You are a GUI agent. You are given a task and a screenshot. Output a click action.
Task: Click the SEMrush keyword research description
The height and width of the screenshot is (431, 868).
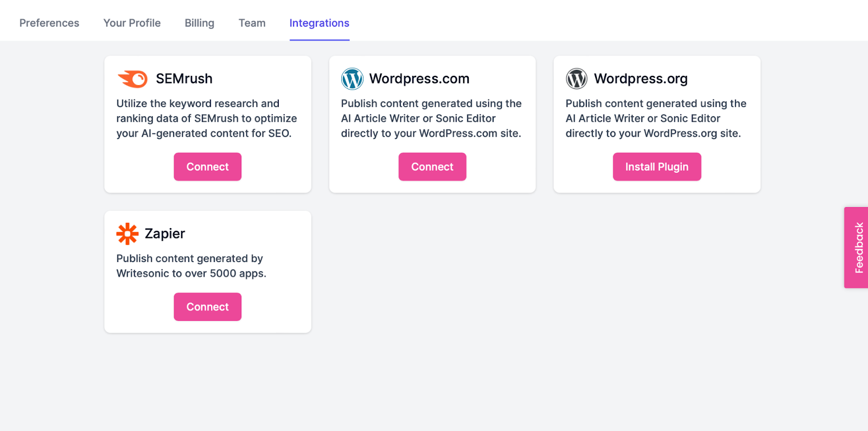207,118
